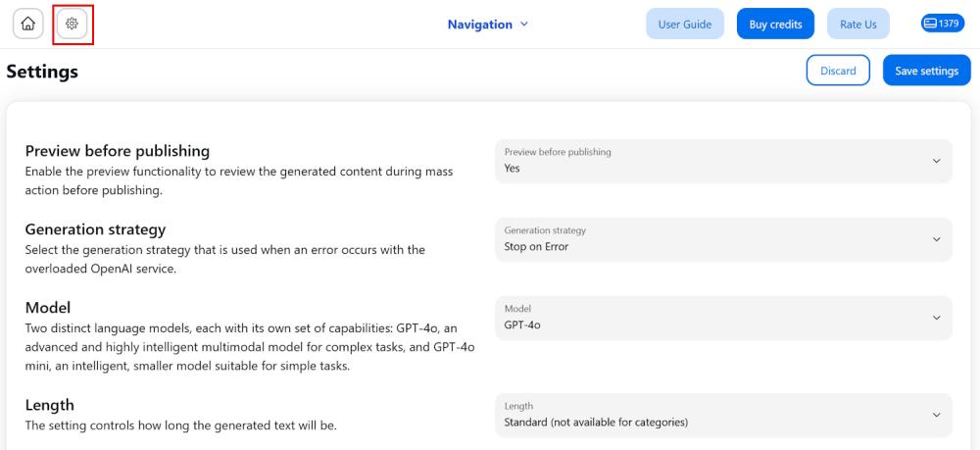Open the home icon button
The height and width of the screenshot is (450, 980).
[x=28, y=25]
